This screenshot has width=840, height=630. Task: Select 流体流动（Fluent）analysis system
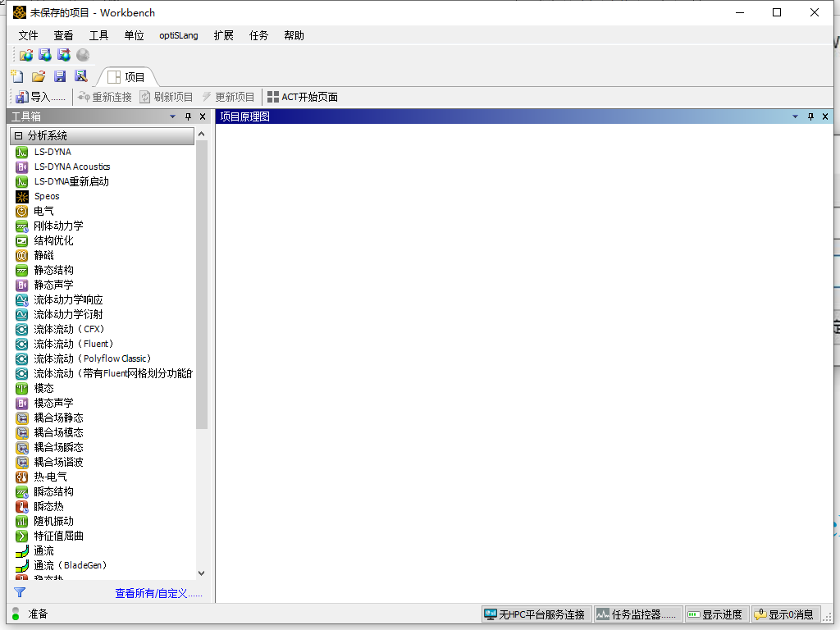(63, 344)
